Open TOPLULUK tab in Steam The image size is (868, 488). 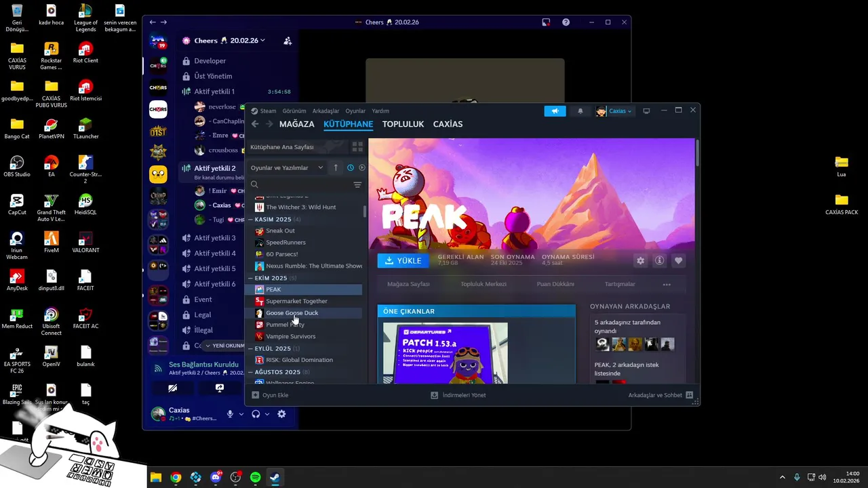click(x=403, y=124)
